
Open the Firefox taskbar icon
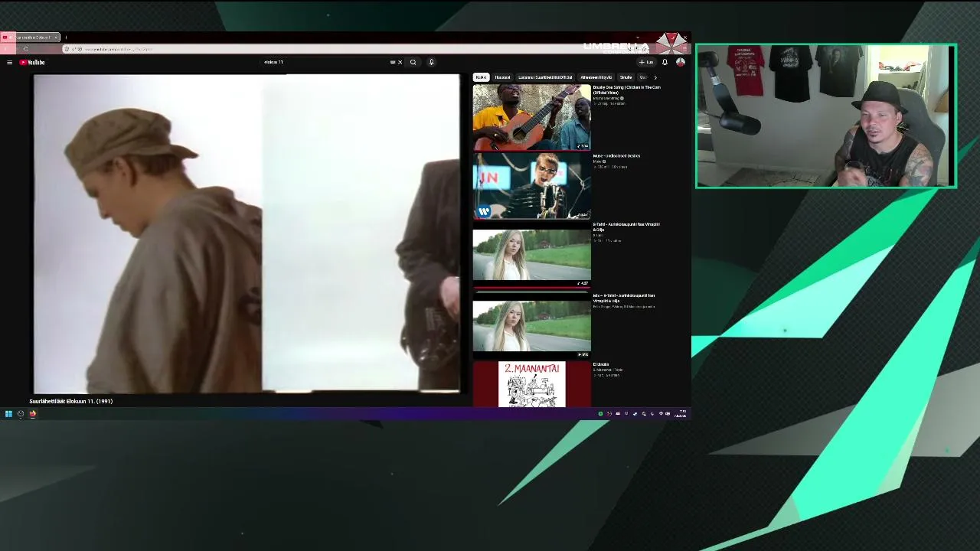click(33, 414)
